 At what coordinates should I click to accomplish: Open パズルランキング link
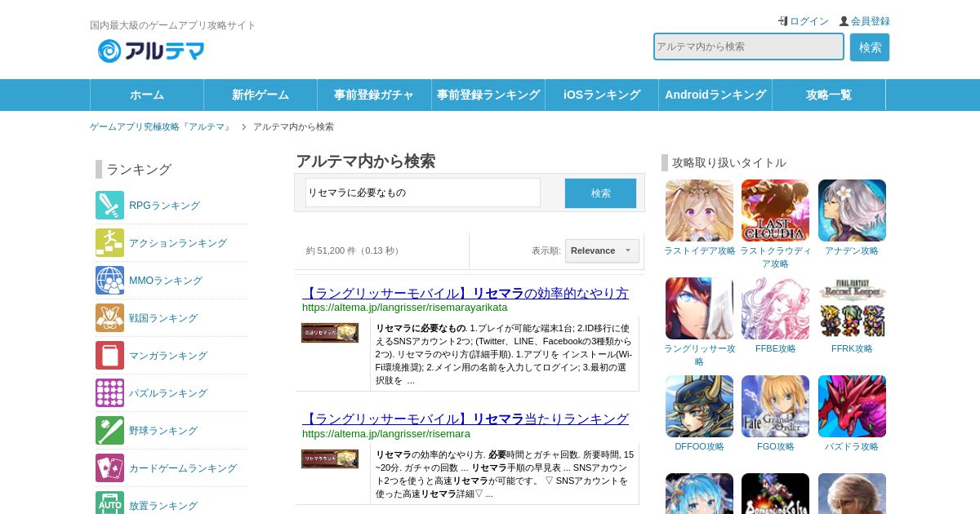pos(168,393)
